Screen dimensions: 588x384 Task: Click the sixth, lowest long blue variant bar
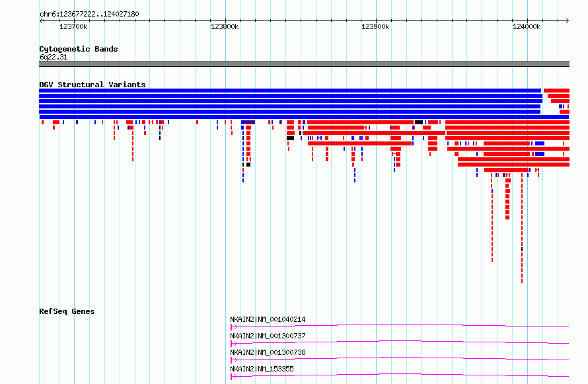tap(304, 117)
